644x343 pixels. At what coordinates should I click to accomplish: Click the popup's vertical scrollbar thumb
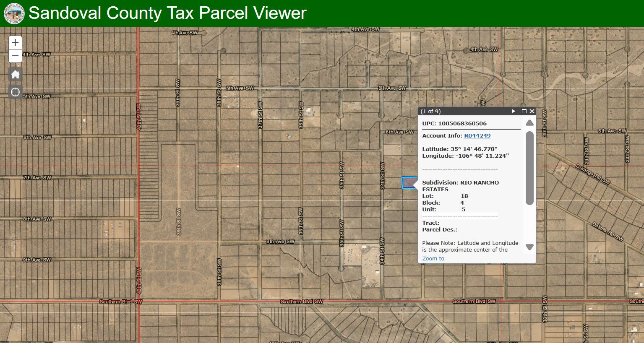pyautogui.click(x=529, y=168)
